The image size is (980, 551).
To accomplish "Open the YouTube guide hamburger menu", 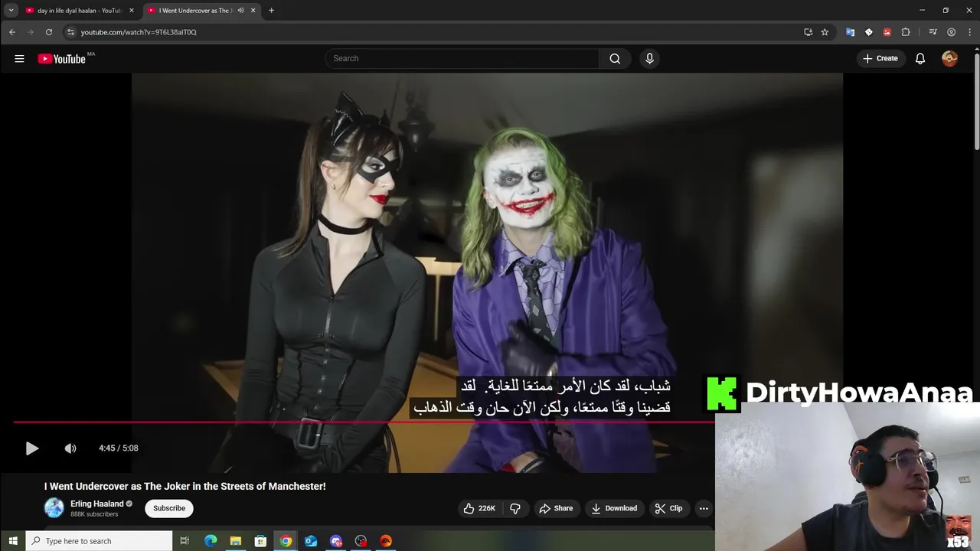I will point(19,59).
